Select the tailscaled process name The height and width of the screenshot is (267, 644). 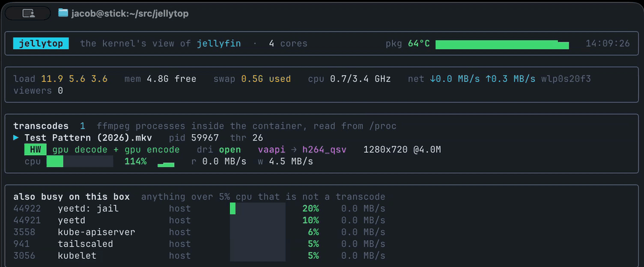(85, 244)
